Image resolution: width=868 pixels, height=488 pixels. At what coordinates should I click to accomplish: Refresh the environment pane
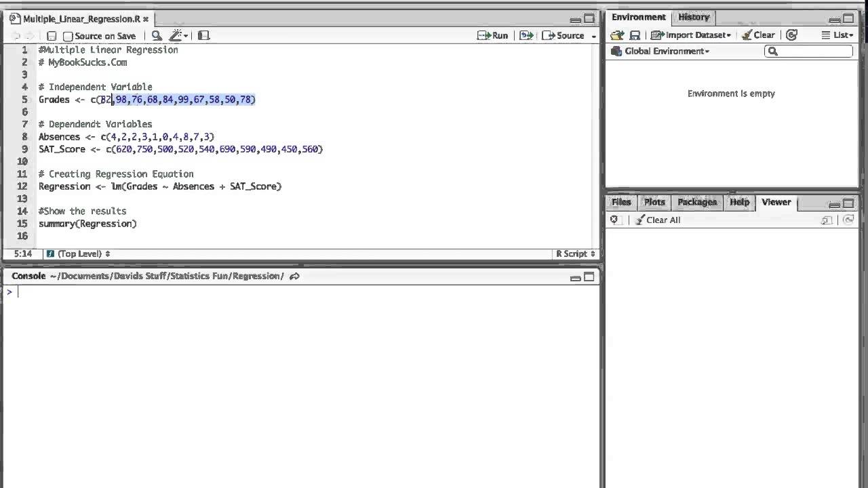click(791, 35)
